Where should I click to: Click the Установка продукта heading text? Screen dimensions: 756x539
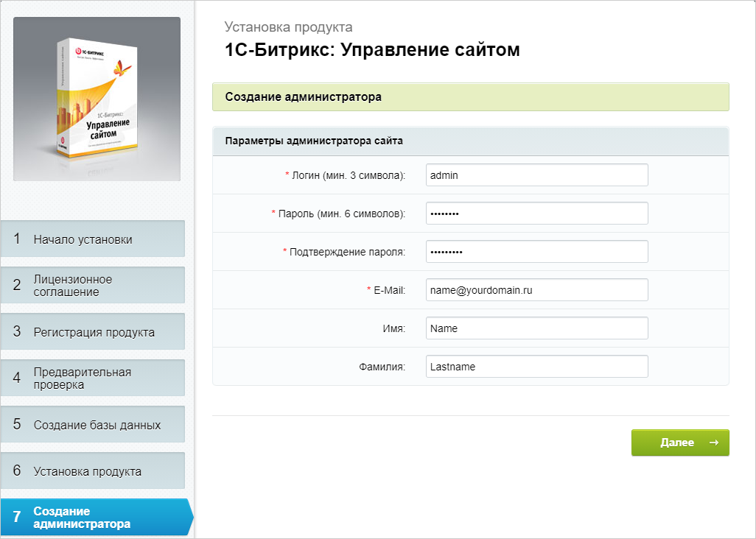tap(288, 27)
